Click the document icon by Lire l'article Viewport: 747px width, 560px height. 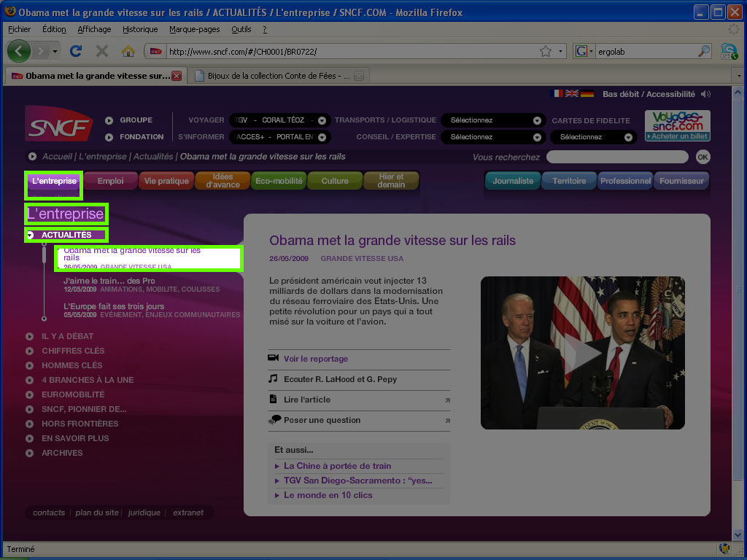(x=273, y=399)
